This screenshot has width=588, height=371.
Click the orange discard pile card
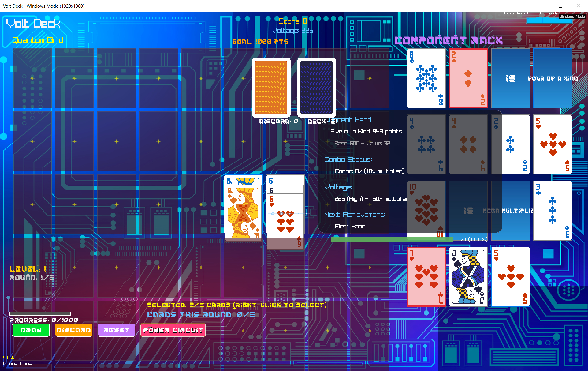[x=271, y=87]
